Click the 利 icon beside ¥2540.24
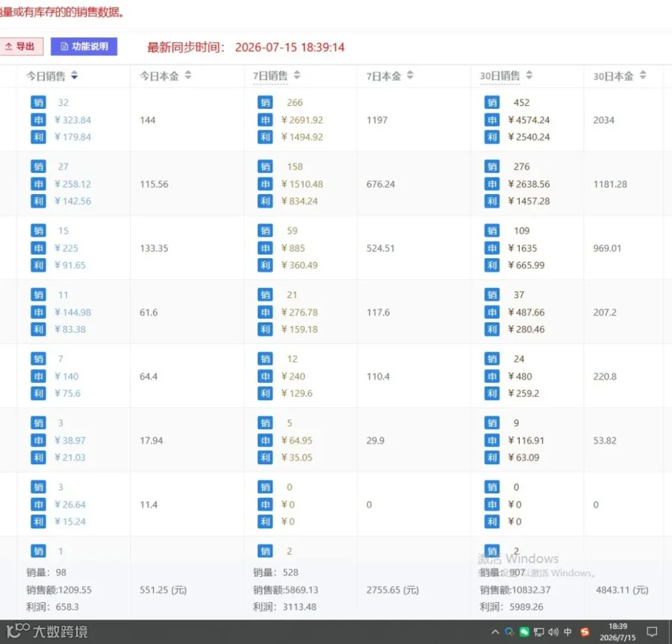Screen dimensions: 672x644 (x=492, y=137)
